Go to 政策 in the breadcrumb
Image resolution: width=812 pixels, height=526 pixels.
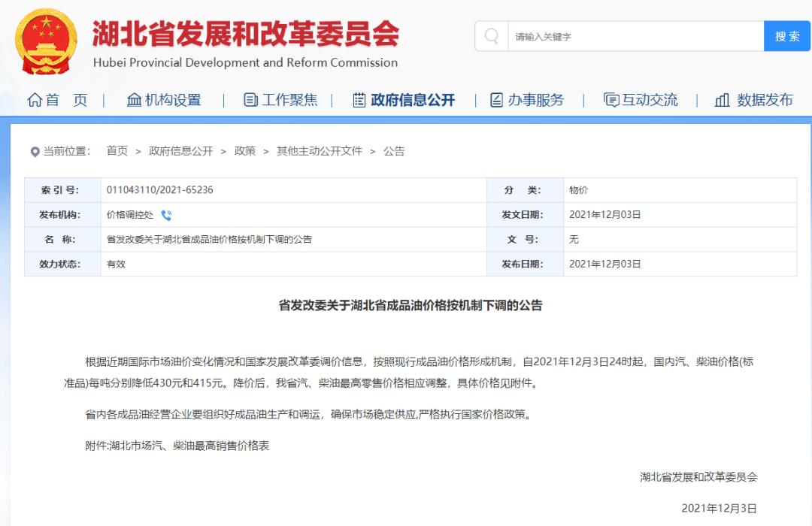(x=245, y=150)
